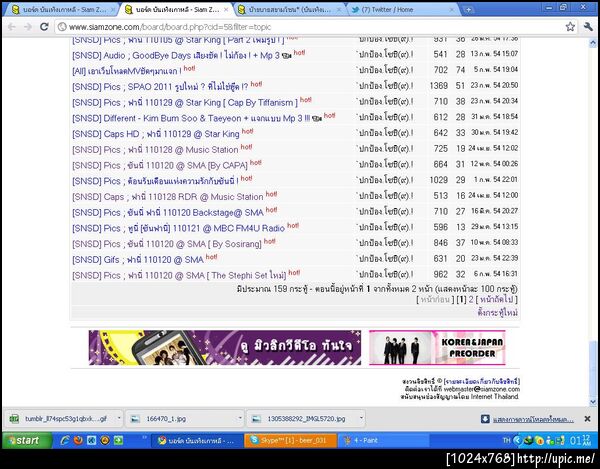Click the TH language indicator in tray

tap(506, 440)
